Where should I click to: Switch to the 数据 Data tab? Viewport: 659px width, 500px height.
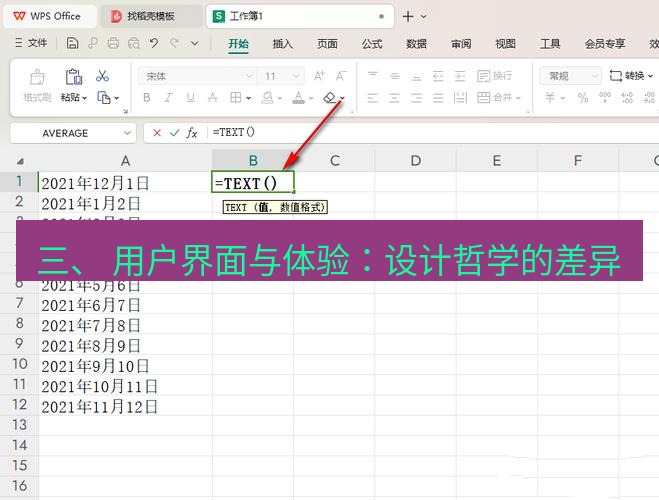(x=416, y=44)
